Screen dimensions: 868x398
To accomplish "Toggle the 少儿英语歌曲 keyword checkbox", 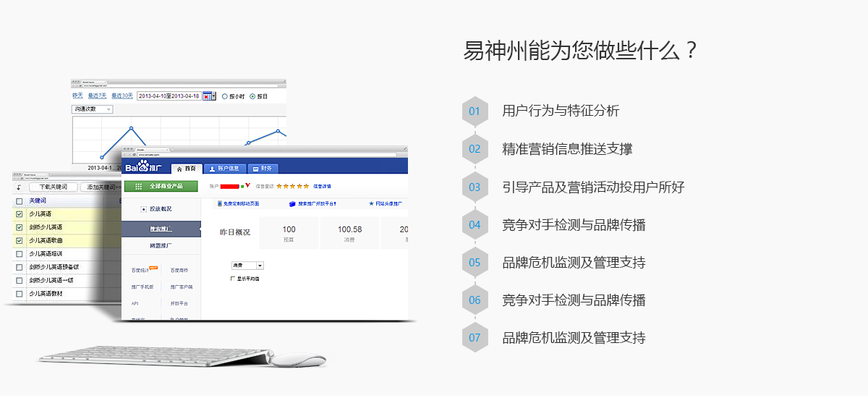I will click(x=20, y=240).
